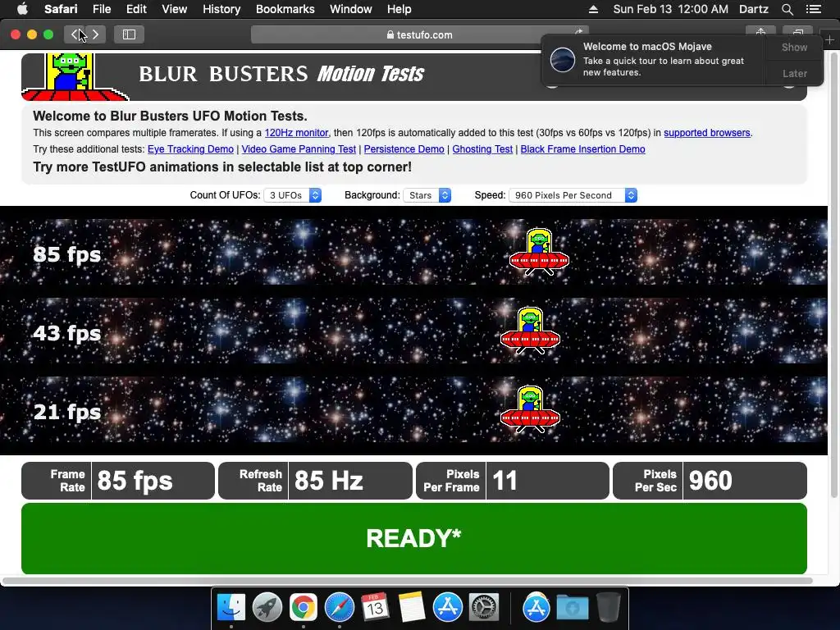
Task: Open the 120Hz monitor link
Action: coord(296,133)
